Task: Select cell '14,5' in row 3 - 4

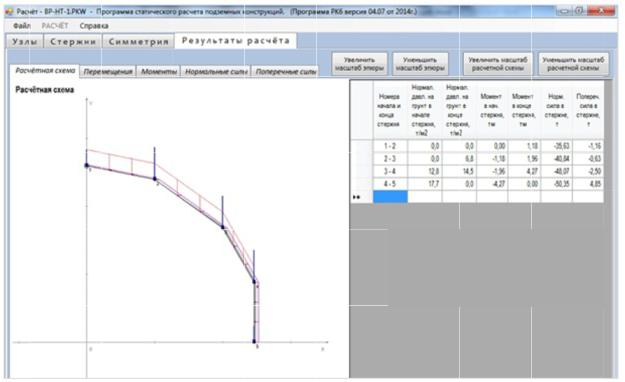Action: pyautogui.click(x=459, y=171)
